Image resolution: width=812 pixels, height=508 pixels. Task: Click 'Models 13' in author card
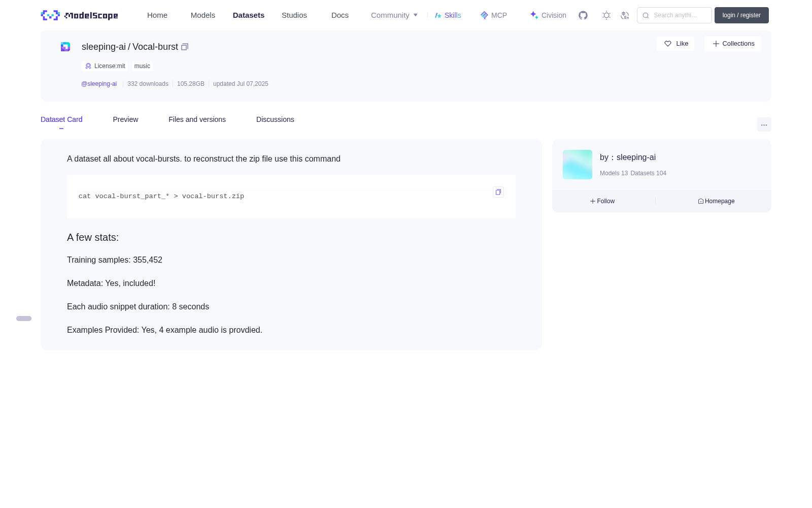click(614, 173)
